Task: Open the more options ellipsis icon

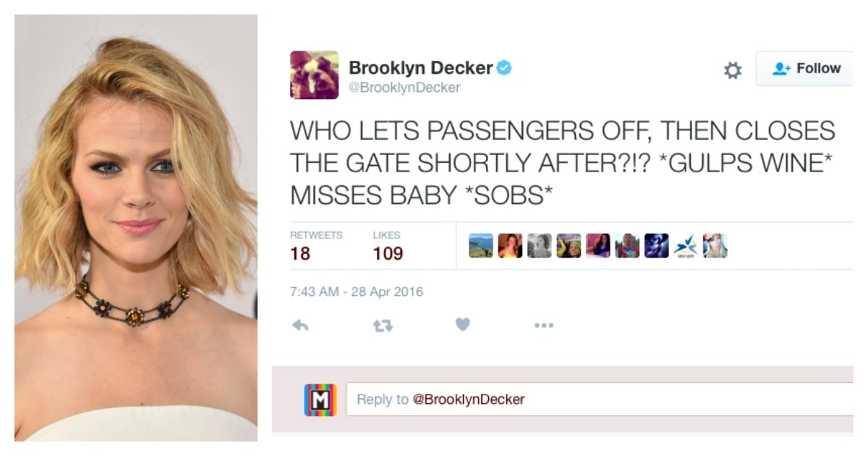Action: (543, 326)
